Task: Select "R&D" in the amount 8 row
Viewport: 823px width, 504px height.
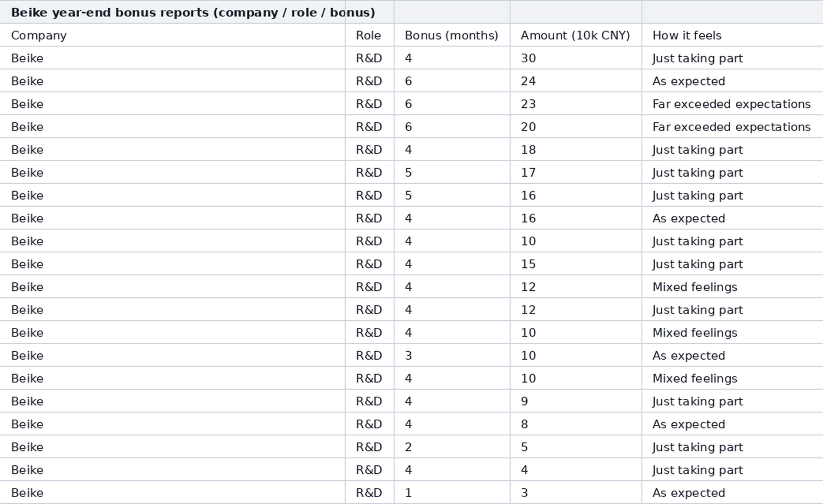Action: [369, 424]
